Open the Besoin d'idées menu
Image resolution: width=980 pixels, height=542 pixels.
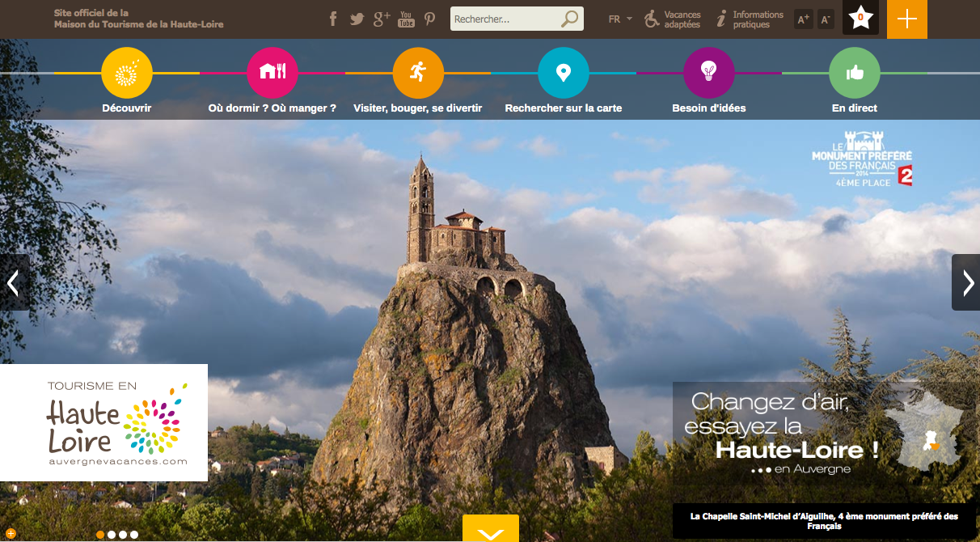click(x=709, y=82)
